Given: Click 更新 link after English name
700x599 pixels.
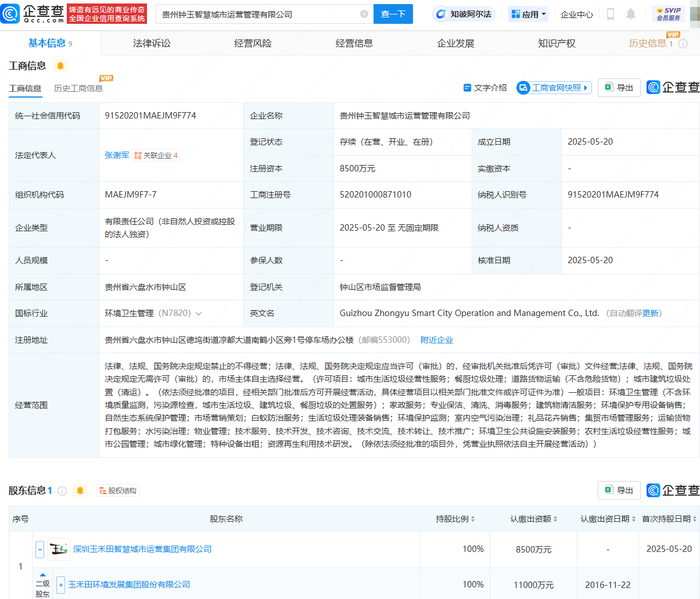Looking at the screenshot, I should pyautogui.click(x=651, y=313).
